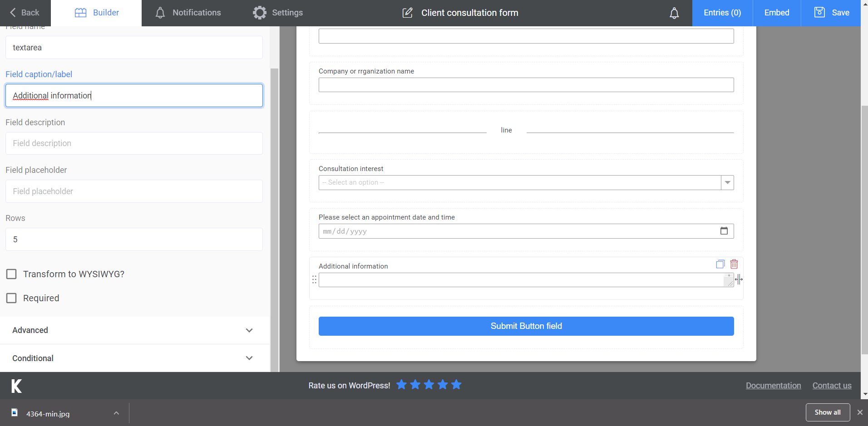868x426 pixels.
Task: Open Notifications with the bell icon
Action: pyautogui.click(x=160, y=13)
